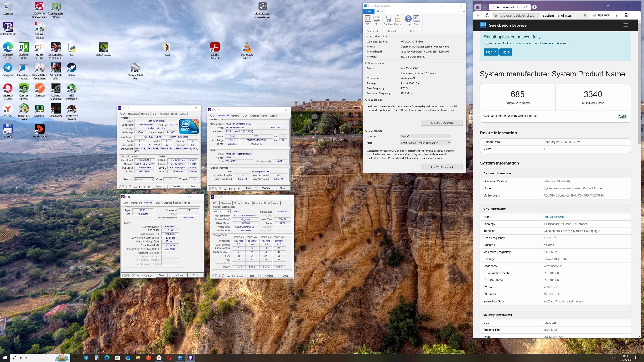Image resolution: width=644 pixels, height=362 pixels.
Task: Reload the browser.geekbench.com page
Action: pos(487,15)
